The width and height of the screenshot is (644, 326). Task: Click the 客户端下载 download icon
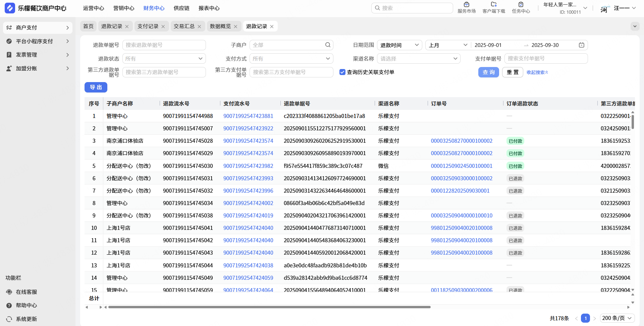[493, 5]
